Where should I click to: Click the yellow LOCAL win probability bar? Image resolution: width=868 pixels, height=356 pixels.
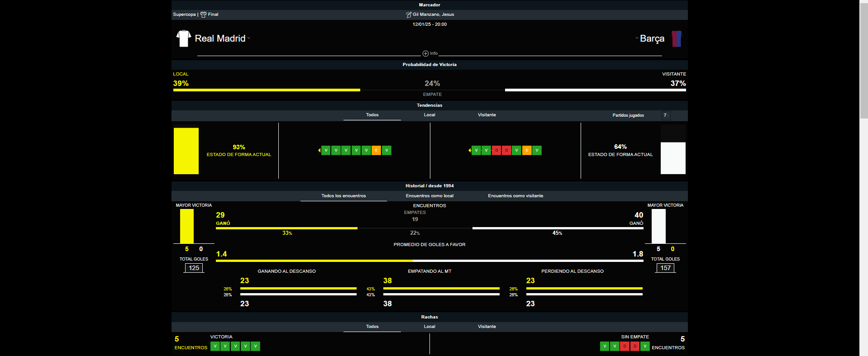[x=267, y=90]
